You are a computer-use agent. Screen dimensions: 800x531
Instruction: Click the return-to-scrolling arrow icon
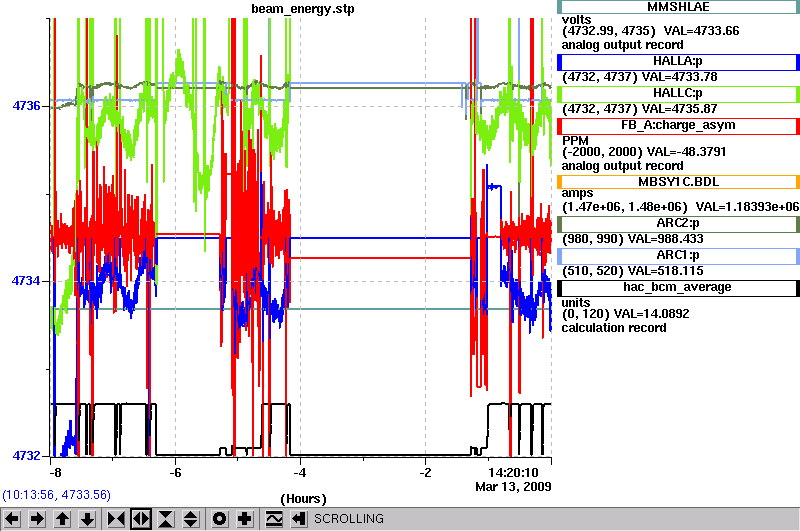pyautogui.click(x=299, y=519)
